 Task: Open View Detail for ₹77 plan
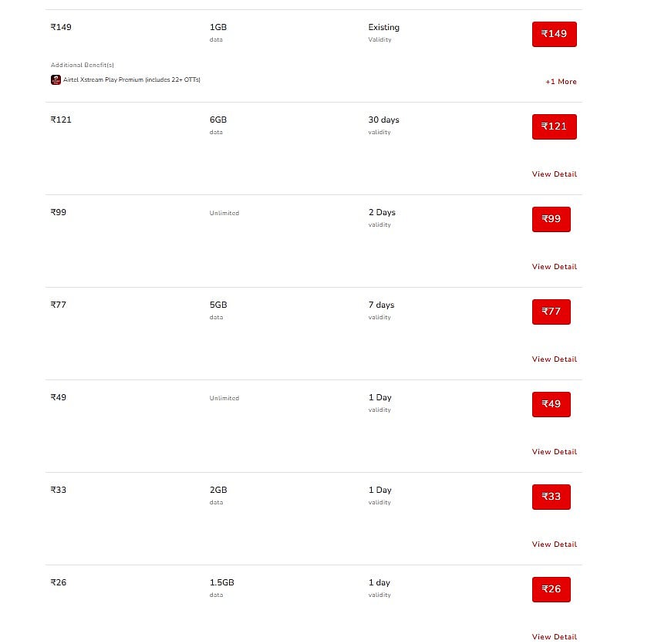tap(554, 359)
